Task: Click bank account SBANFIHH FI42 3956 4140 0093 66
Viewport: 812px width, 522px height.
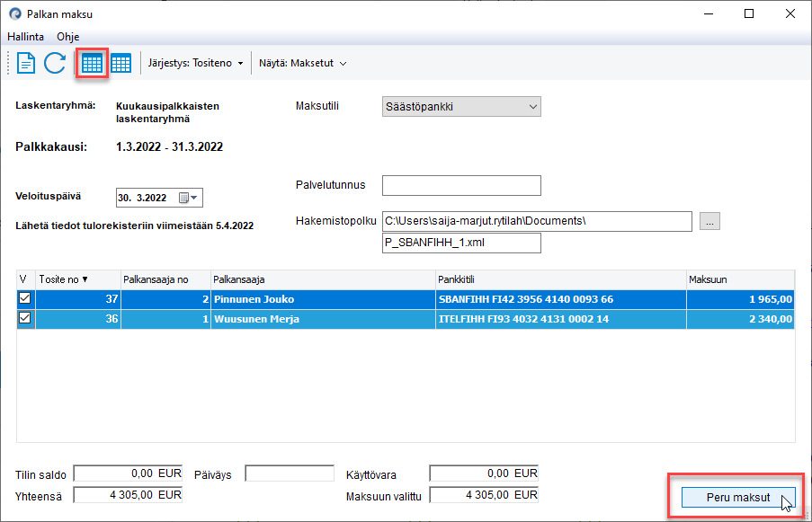Action: coord(561,299)
